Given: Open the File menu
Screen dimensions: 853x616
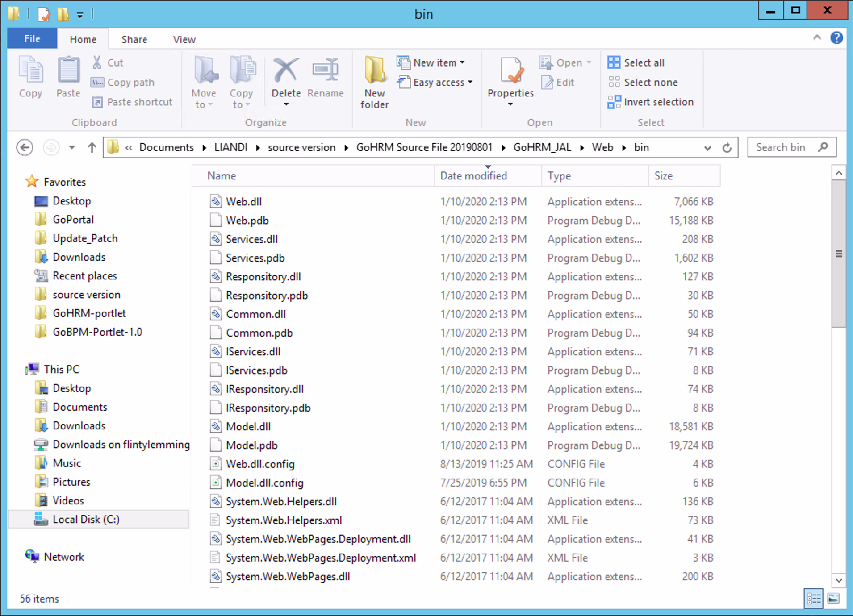Looking at the screenshot, I should (32, 39).
